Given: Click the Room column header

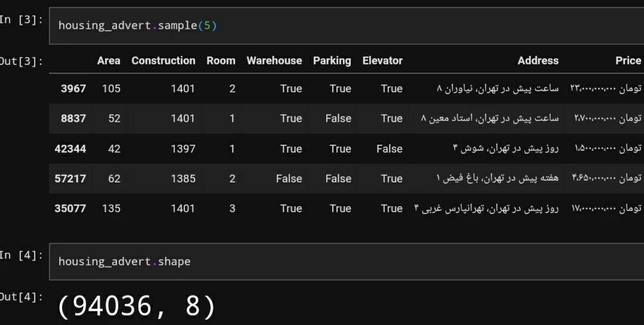Looking at the screenshot, I should point(221,61).
